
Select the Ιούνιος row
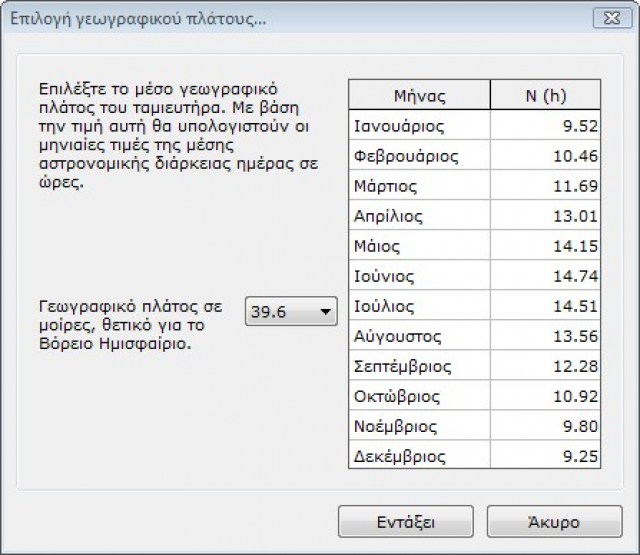click(x=419, y=276)
